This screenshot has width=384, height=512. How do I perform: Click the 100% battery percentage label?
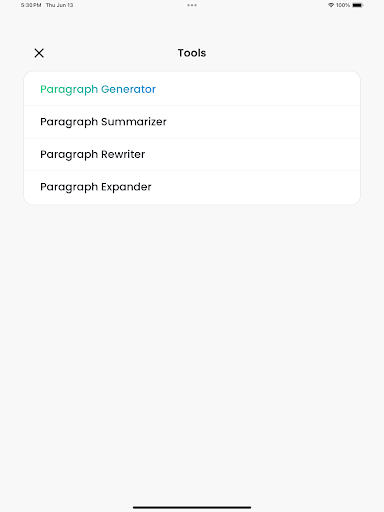(x=343, y=5)
